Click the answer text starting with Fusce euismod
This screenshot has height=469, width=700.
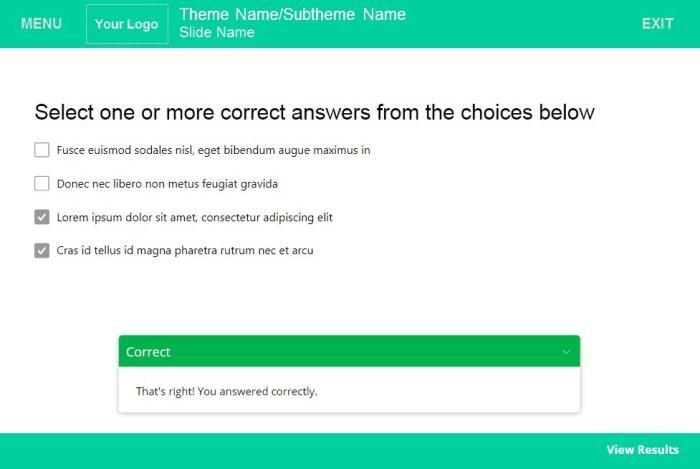point(213,150)
